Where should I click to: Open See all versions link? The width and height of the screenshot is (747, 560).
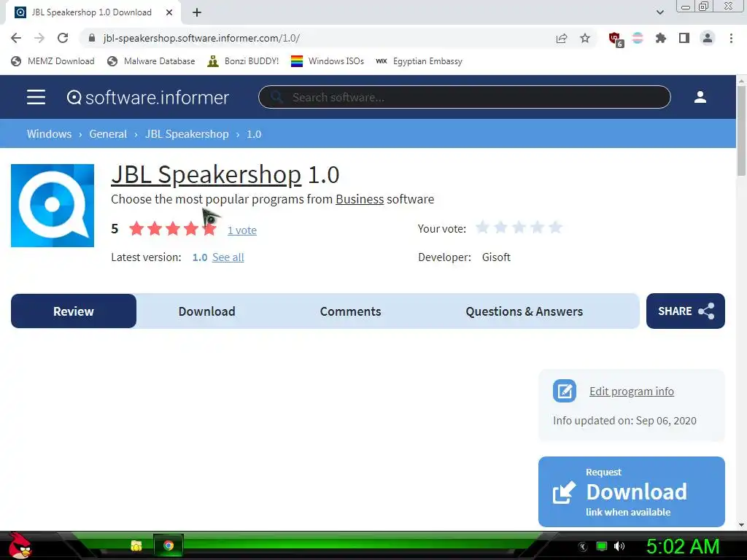tap(228, 257)
